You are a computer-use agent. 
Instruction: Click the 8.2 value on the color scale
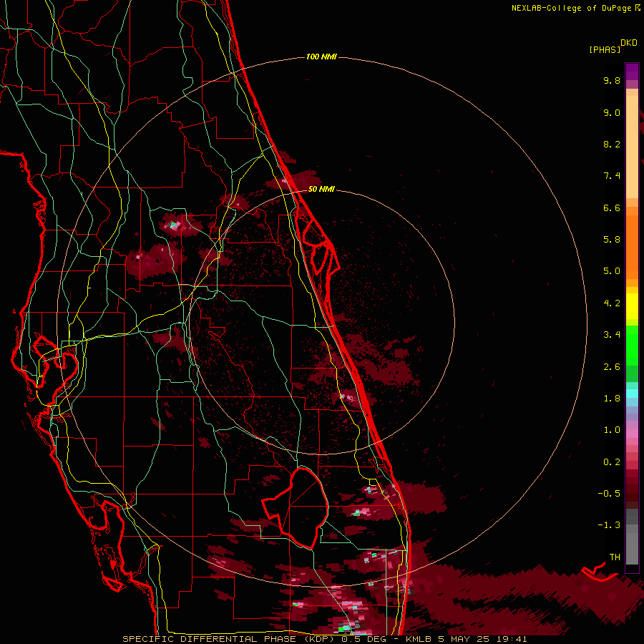pos(612,144)
